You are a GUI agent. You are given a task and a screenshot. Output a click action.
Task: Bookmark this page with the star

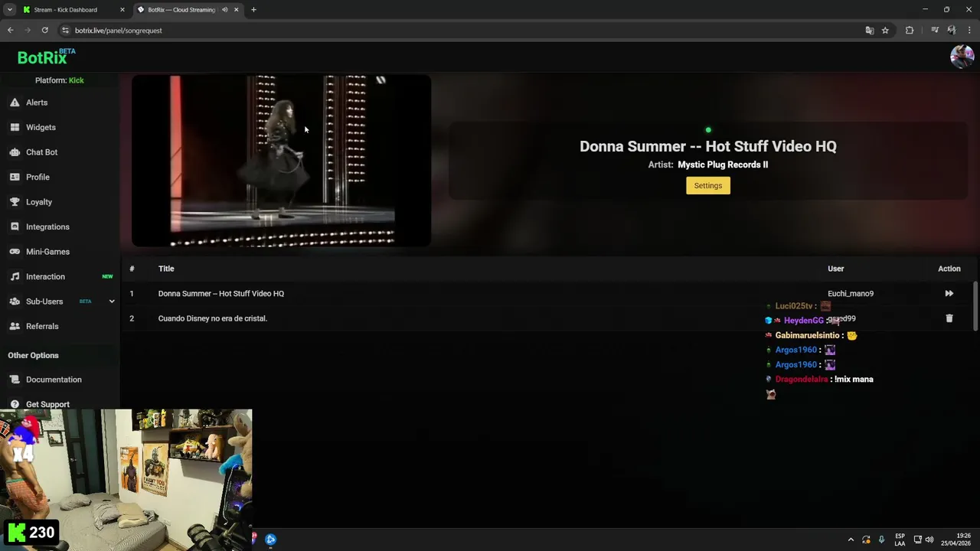pos(885,31)
